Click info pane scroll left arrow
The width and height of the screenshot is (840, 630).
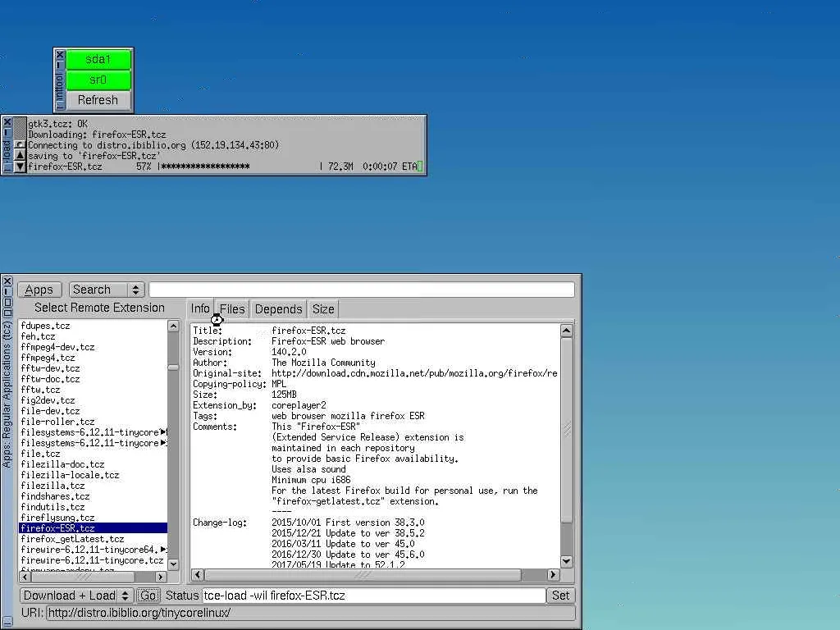(x=198, y=575)
